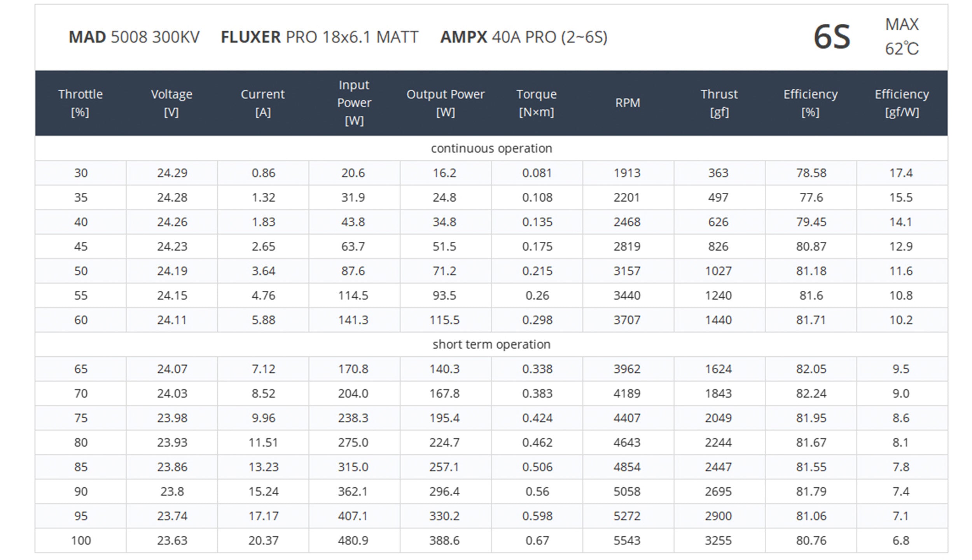Select the 'continuous operation' section row

click(491, 148)
